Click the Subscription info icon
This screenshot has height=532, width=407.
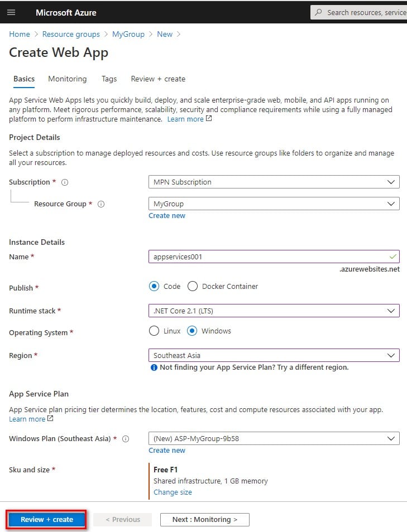tap(65, 182)
